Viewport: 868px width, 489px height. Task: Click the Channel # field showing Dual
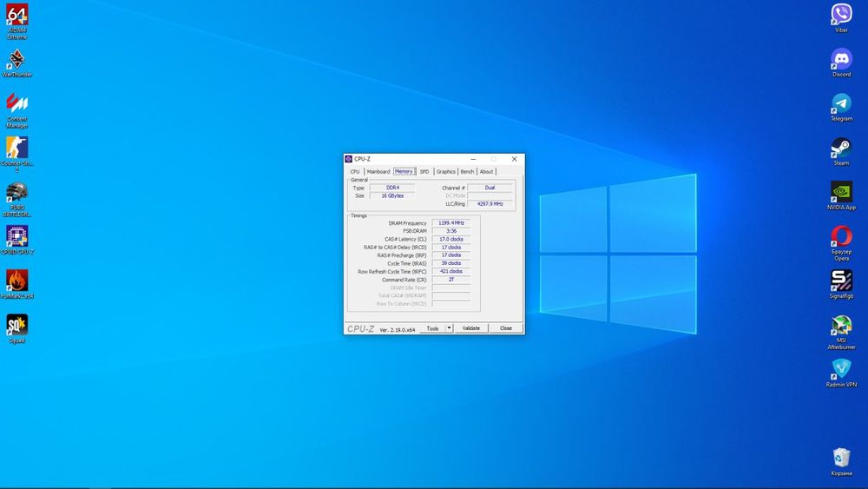pos(490,188)
